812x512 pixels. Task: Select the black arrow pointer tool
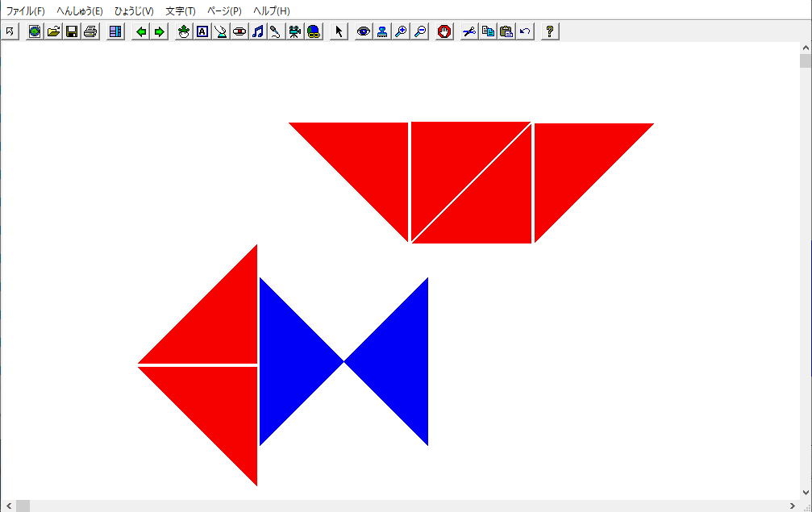pos(339,31)
